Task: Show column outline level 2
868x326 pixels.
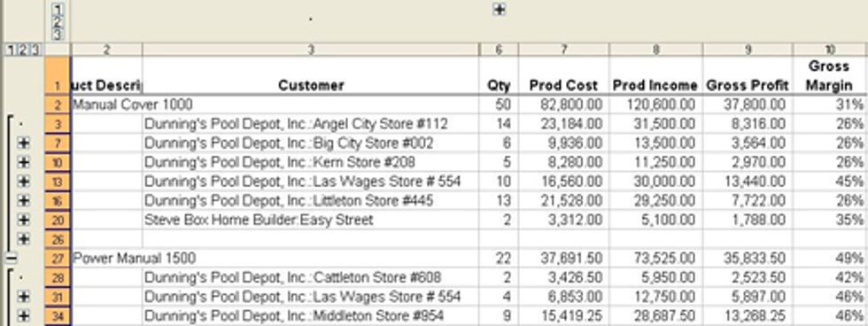Action: 58,22
